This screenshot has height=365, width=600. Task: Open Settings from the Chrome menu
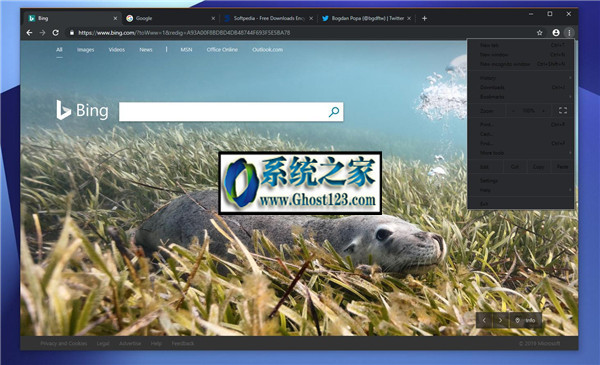pos(521,181)
